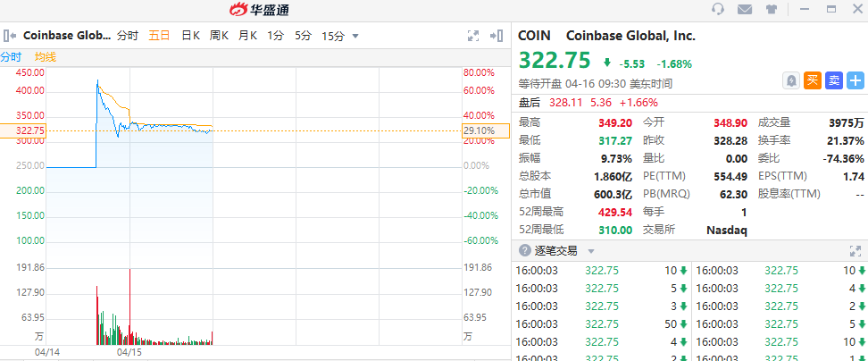Click the 今开 value 348.90
Screen dimensions: 868x361
click(730, 123)
